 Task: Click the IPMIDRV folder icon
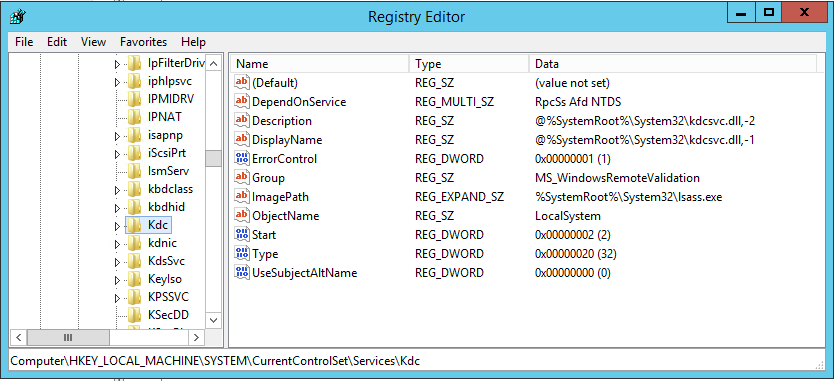[x=135, y=99]
